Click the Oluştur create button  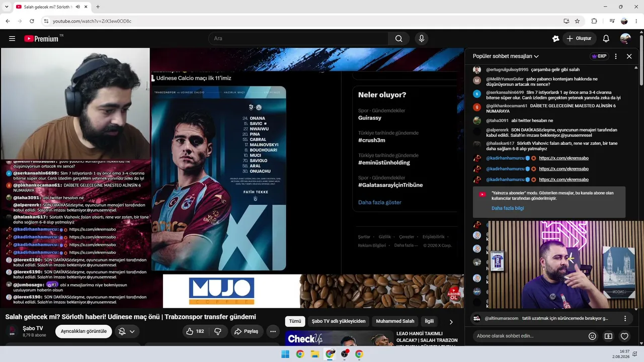coord(579,39)
